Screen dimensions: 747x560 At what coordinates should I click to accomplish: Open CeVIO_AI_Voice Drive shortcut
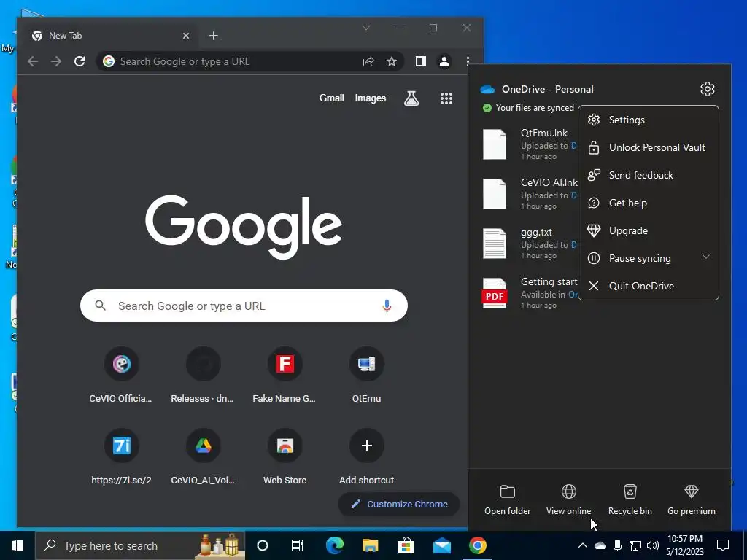pyautogui.click(x=203, y=458)
